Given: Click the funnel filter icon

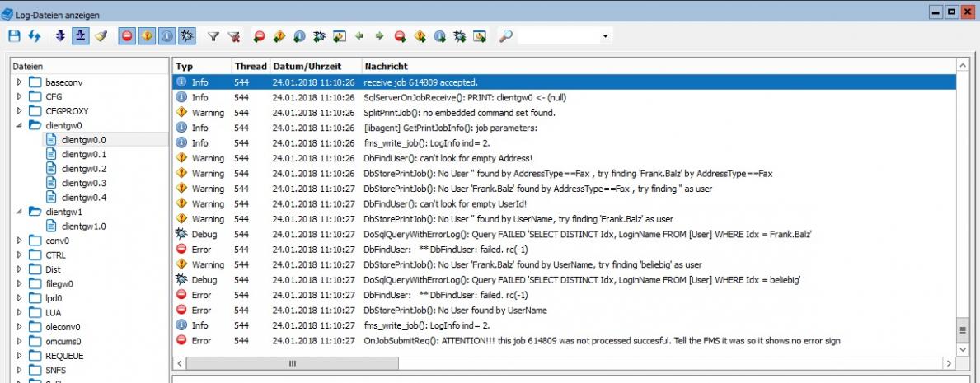Looking at the screenshot, I should [x=213, y=36].
